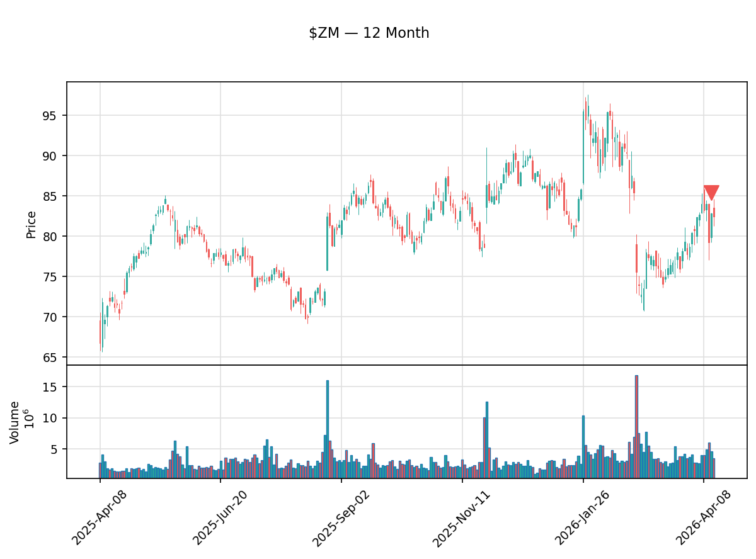Viewport: 756px width, 559px height.
Task: Click the 'Price' axis label
Action: [31, 224]
